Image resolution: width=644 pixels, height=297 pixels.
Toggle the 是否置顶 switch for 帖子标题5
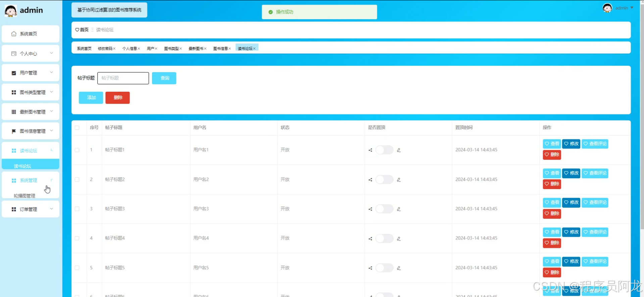384,268
